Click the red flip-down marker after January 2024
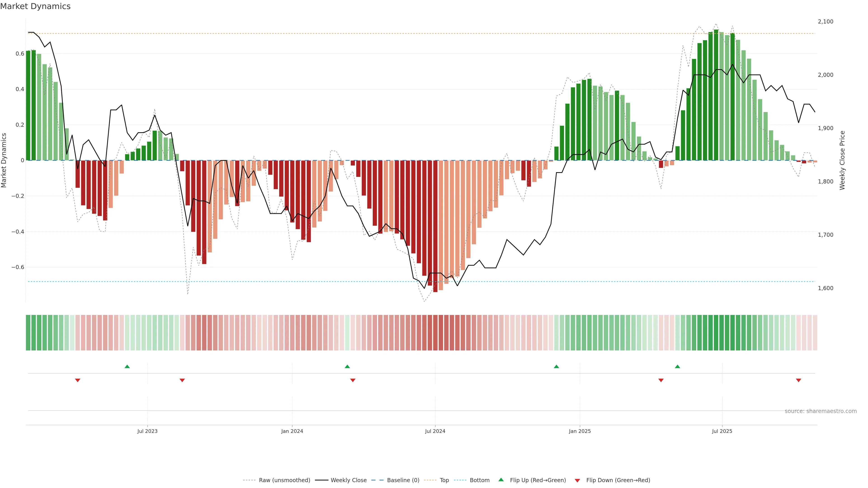The image size is (868, 488). pyautogui.click(x=353, y=380)
